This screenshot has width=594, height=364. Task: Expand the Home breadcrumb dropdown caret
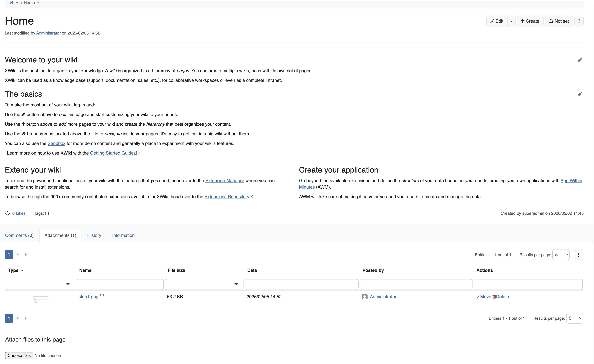(38, 3)
